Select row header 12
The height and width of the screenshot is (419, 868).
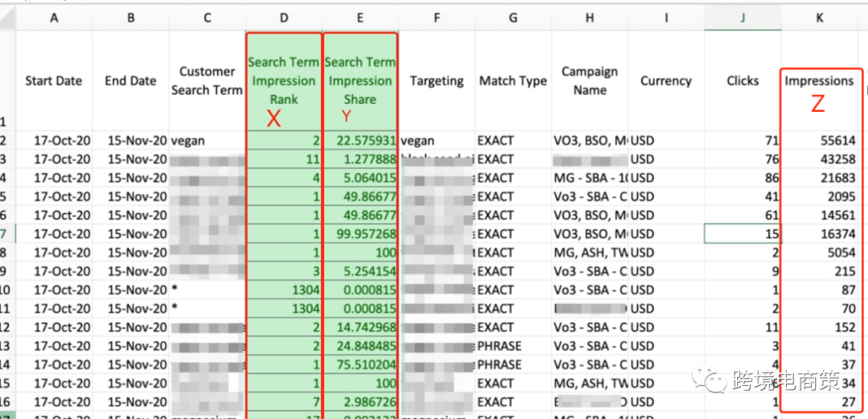click(x=6, y=327)
